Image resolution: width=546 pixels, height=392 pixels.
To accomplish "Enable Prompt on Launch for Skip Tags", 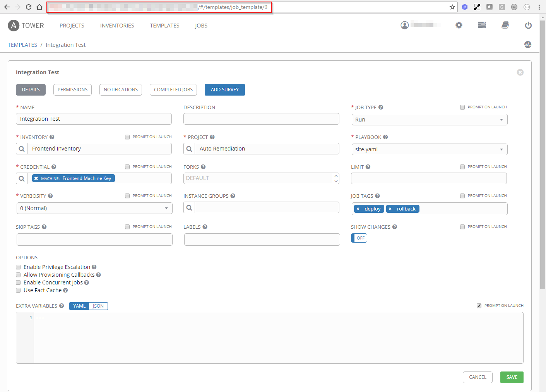I will 127,227.
